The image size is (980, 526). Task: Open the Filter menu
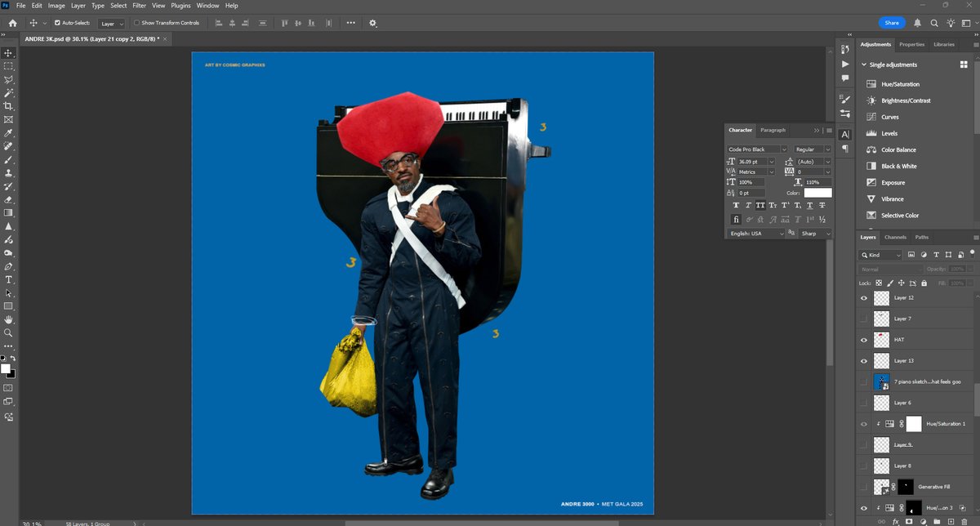click(139, 5)
